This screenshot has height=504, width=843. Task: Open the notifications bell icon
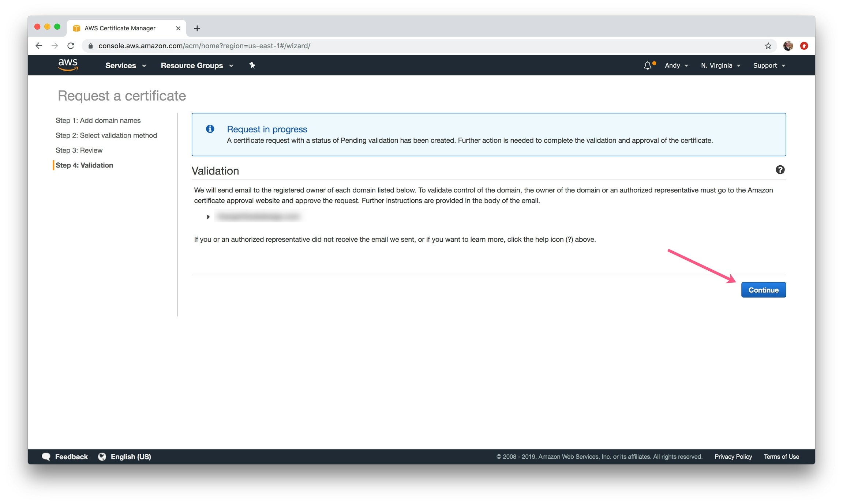coord(647,65)
